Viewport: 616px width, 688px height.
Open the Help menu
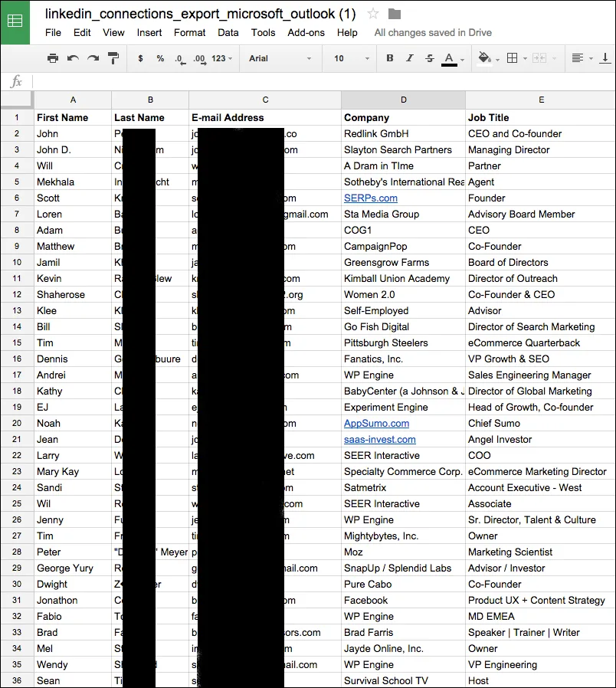click(347, 32)
